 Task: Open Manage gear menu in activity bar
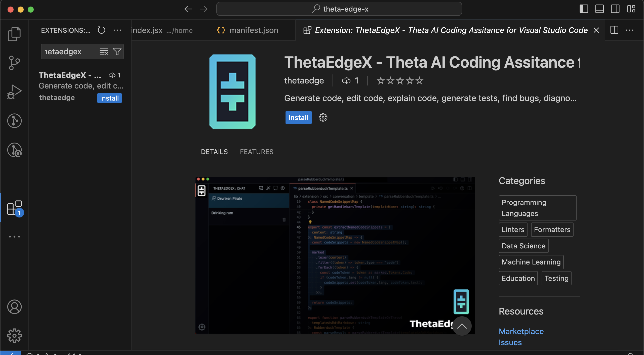click(14, 336)
